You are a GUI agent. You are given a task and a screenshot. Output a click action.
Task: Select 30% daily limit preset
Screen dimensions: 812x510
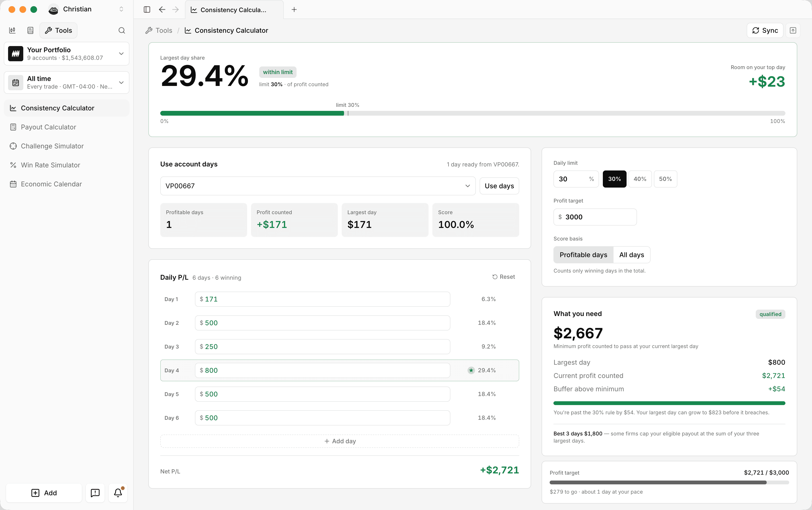click(614, 179)
